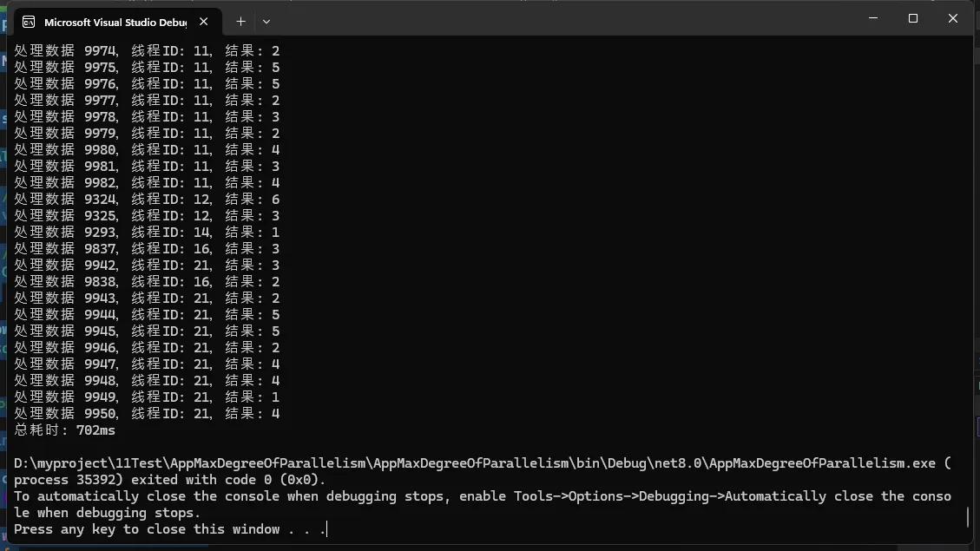The width and height of the screenshot is (980, 551).
Task: Close the terminal window
Action: tap(952, 18)
